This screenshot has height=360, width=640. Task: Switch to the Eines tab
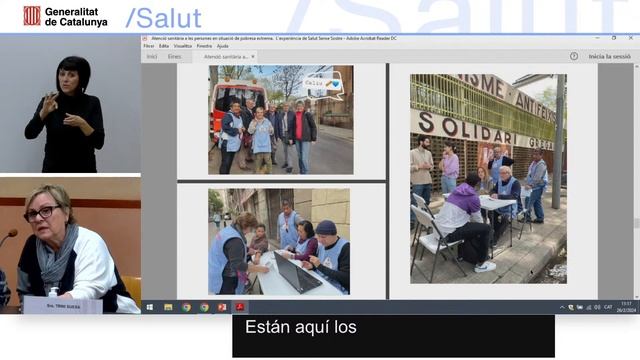pyautogui.click(x=175, y=57)
